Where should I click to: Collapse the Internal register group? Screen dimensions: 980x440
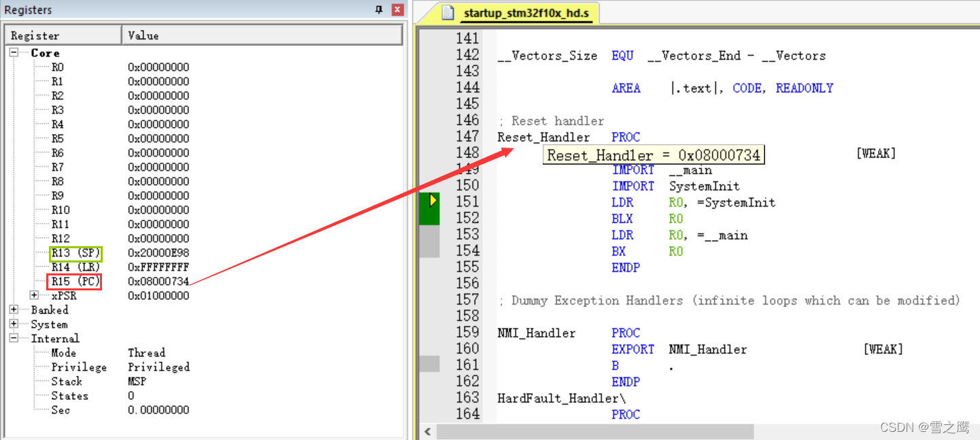tap(14, 338)
